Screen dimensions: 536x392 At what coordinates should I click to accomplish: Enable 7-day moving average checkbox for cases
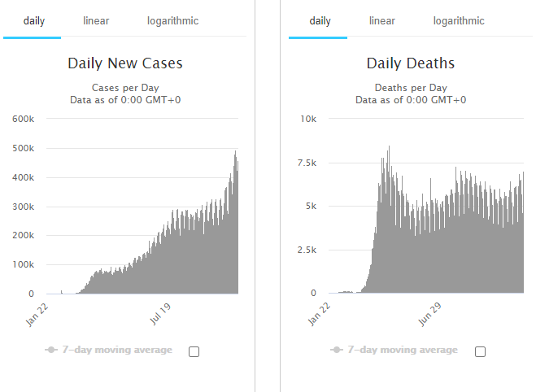click(x=194, y=351)
